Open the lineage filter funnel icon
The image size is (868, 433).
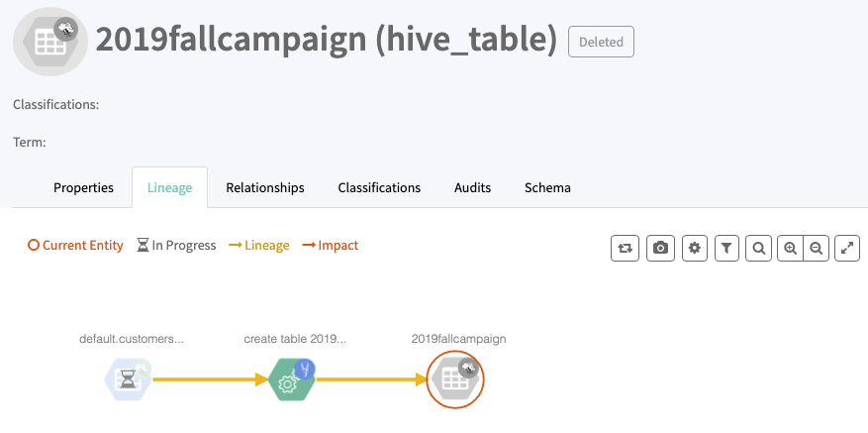726,248
